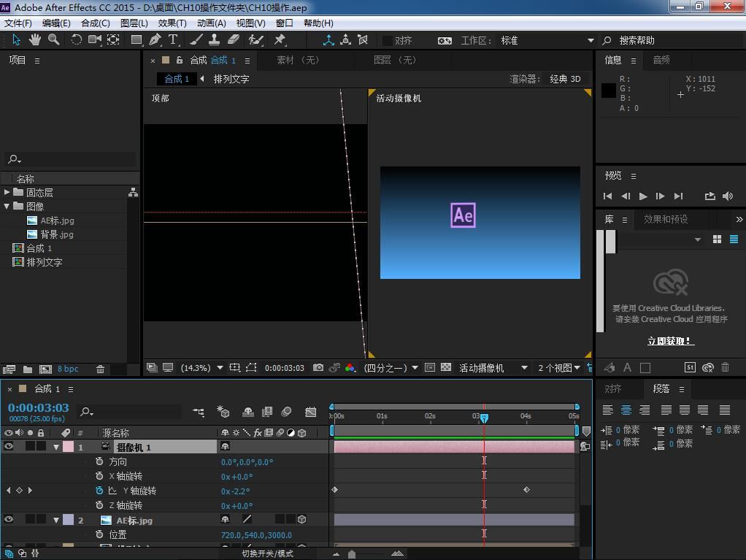Viewport: 746px width, 560px height.
Task: Open the 工作区 标准 workspace dropdown
Action: [x=547, y=40]
